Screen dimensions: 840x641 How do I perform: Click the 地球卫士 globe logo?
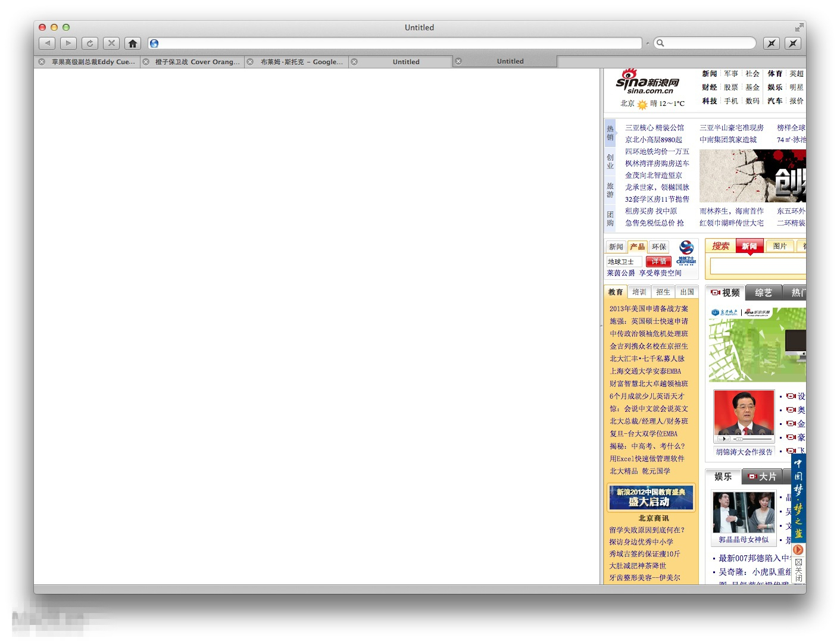686,252
